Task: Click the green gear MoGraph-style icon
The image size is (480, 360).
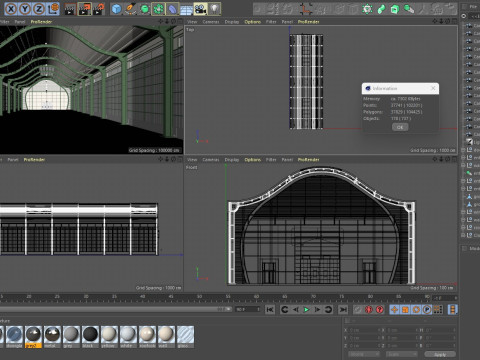Action: point(367,9)
